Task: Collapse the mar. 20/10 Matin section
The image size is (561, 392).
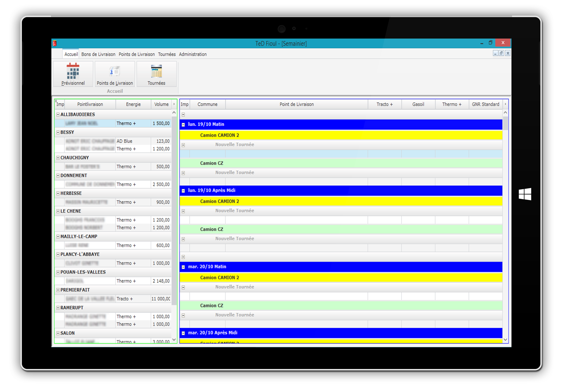Action: pos(183,267)
